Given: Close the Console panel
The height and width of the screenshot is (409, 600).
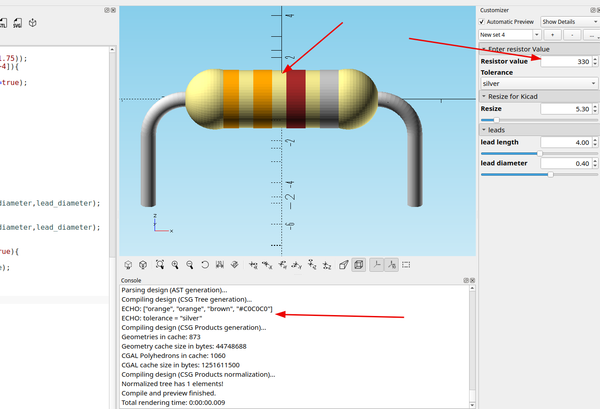Looking at the screenshot, I should coord(472,280).
